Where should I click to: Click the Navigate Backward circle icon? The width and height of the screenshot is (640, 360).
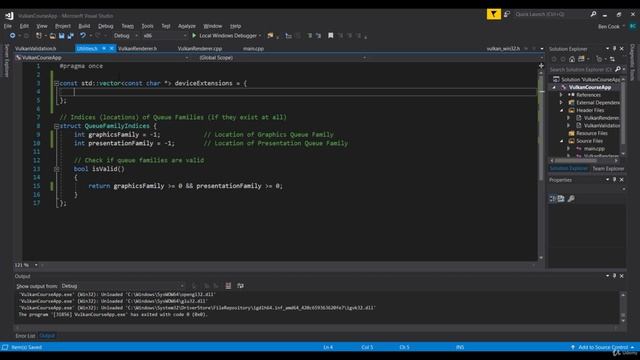point(13,36)
